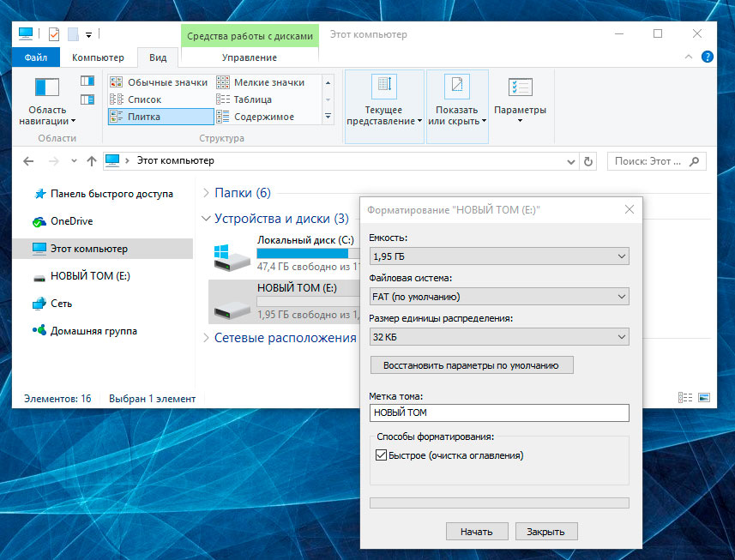The height and width of the screenshot is (560, 735).
Task: Open Файловая система dropdown showing FAT
Action: pyautogui.click(x=499, y=297)
